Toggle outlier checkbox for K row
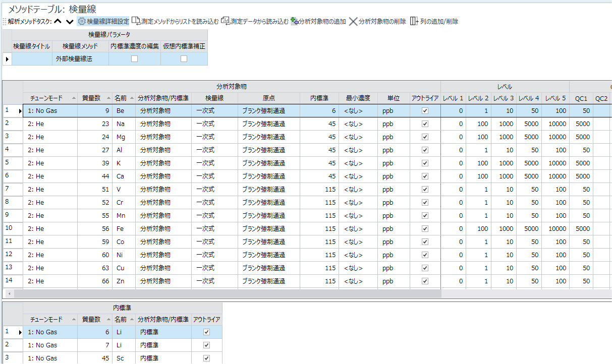This screenshot has height=364, width=612. coord(425,163)
